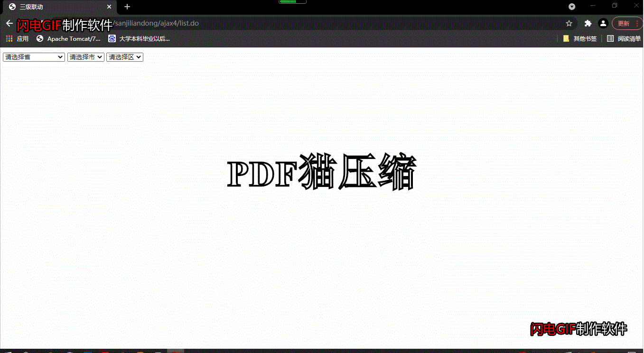644x353 pixels.
Task: Open the Chrome profile avatar
Action: (x=603, y=23)
